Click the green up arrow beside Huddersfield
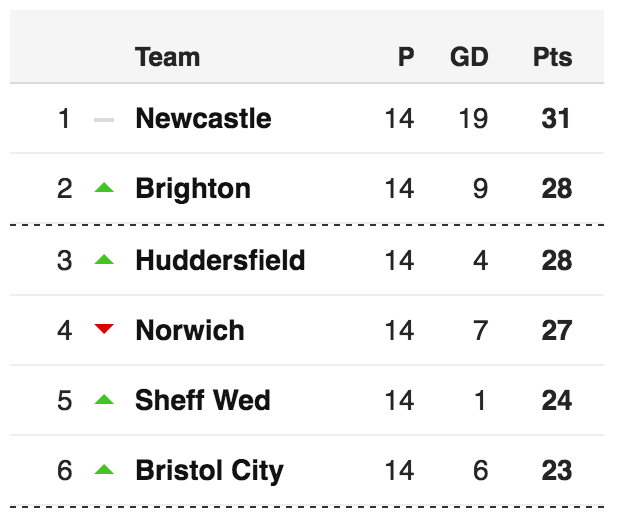 coord(104,259)
